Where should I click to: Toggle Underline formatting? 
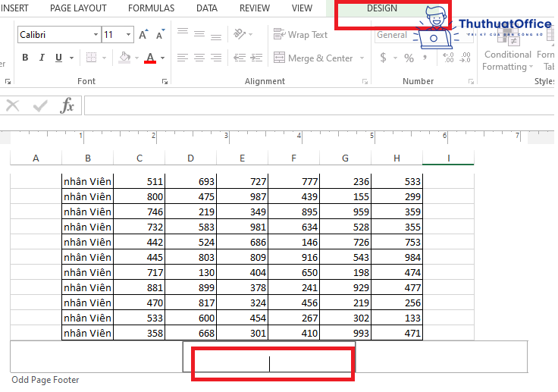58,58
